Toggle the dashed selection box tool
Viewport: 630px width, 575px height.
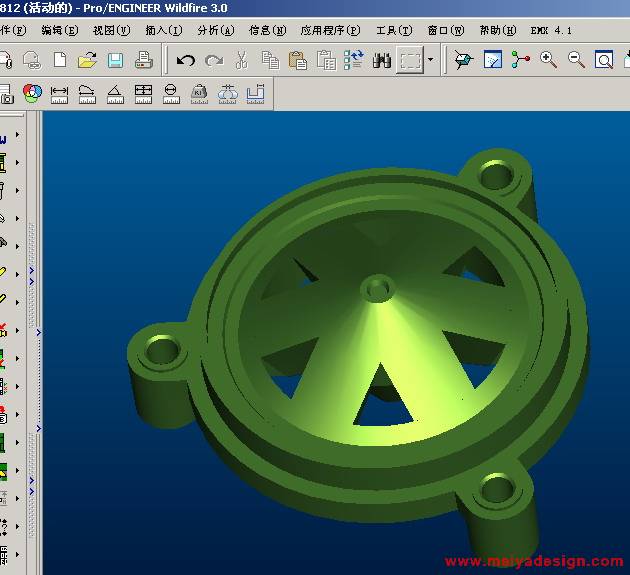pyautogui.click(x=410, y=60)
